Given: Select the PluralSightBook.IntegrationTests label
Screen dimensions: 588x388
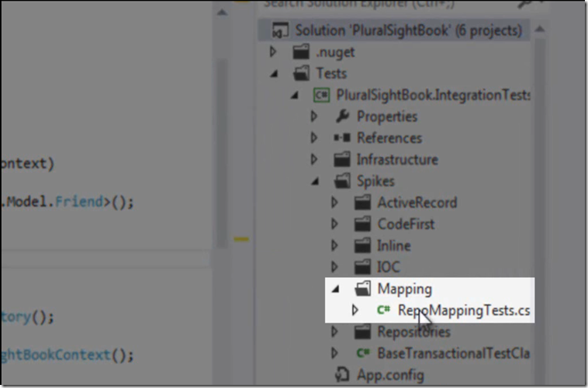Looking at the screenshot, I should point(433,95).
